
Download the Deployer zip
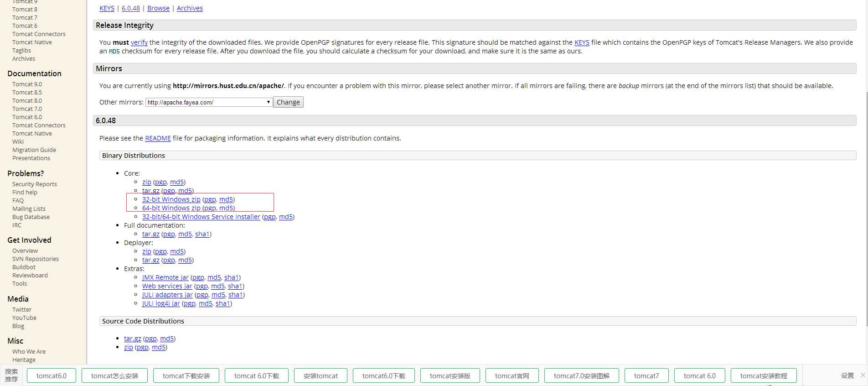[x=146, y=251]
